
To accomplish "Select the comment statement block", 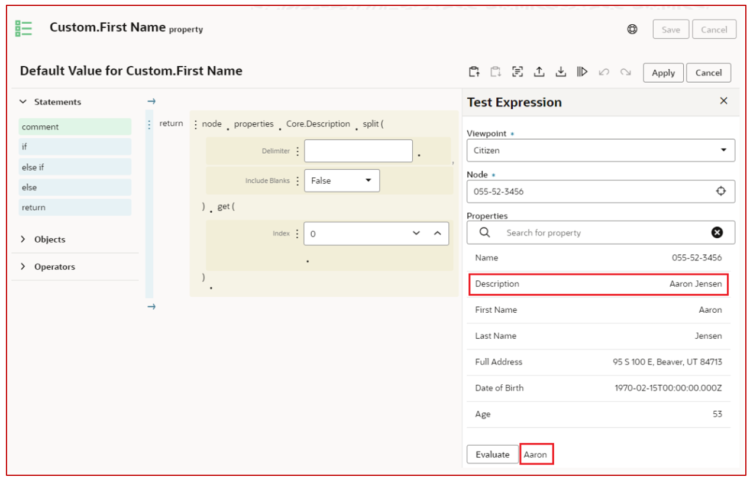I will pyautogui.click(x=75, y=127).
